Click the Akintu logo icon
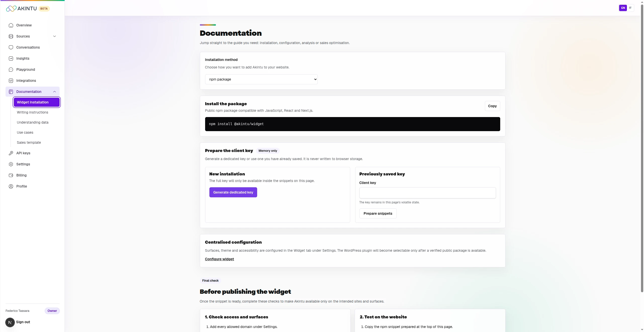Image resolution: width=644 pixels, height=332 pixels. [11, 9]
